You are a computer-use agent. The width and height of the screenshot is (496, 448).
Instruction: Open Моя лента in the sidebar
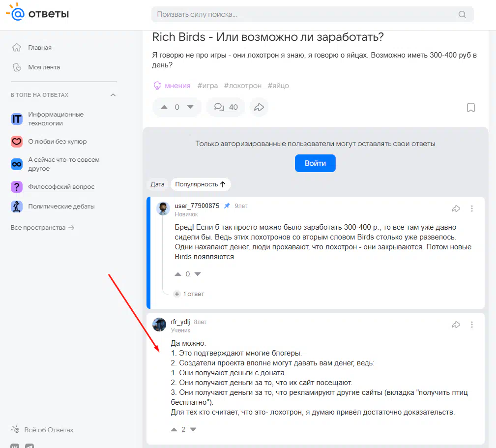[36, 67]
